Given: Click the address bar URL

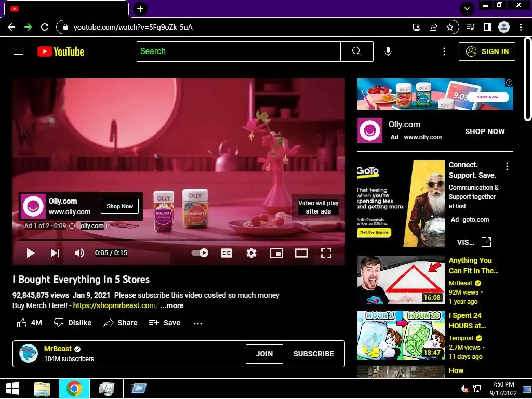Looking at the screenshot, I should (133, 27).
